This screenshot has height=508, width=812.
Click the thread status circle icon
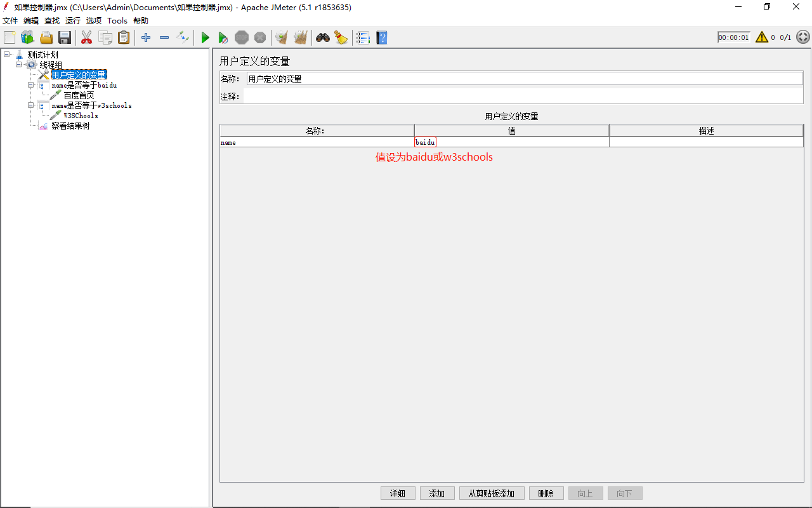coord(803,37)
